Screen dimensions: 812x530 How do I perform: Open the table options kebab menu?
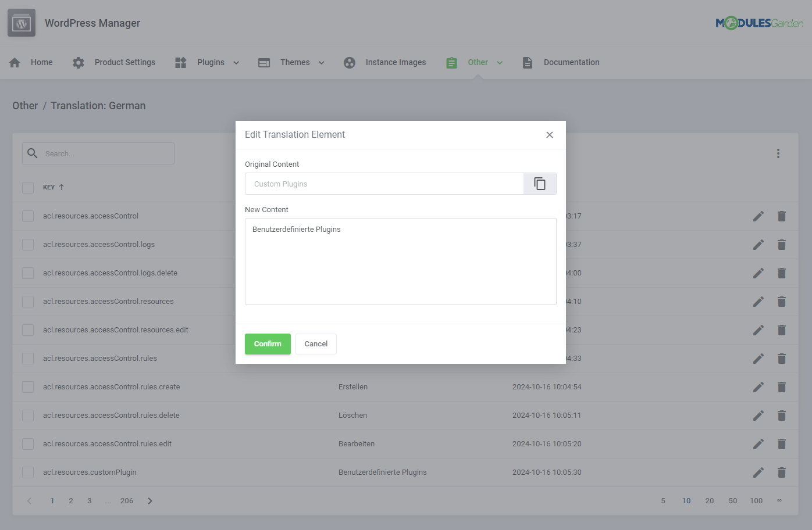[778, 153]
